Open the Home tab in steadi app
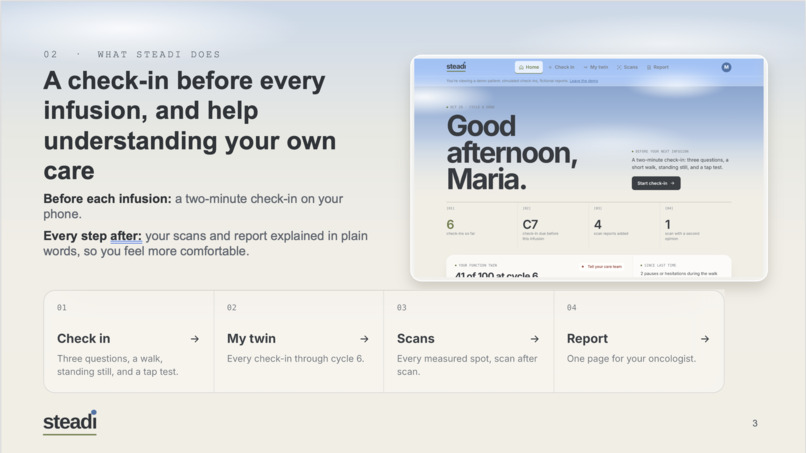 click(x=529, y=67)
